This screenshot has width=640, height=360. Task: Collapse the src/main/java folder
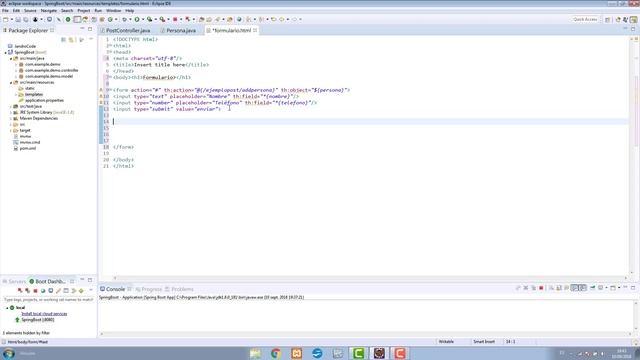11,59
